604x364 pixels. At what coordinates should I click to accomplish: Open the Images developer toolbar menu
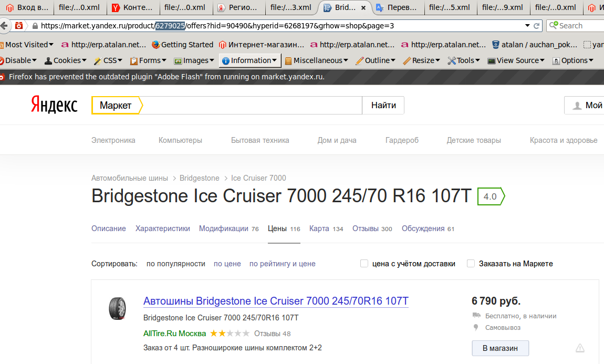[x=194, y=60]
